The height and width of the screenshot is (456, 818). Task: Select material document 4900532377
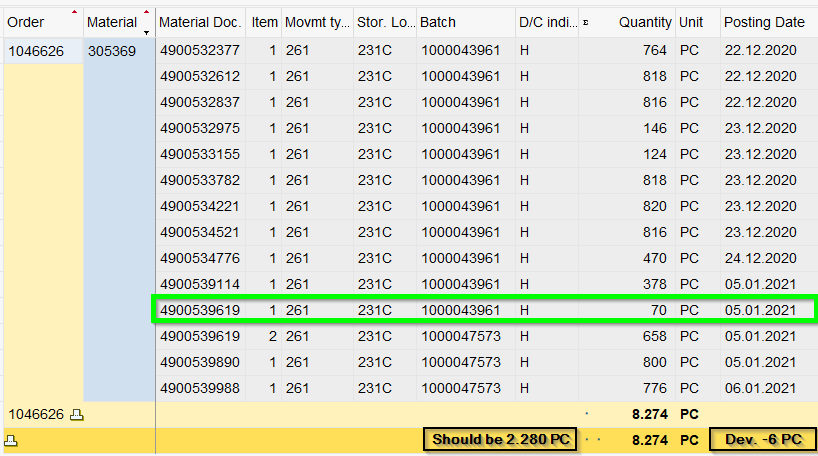click(200, 50)
